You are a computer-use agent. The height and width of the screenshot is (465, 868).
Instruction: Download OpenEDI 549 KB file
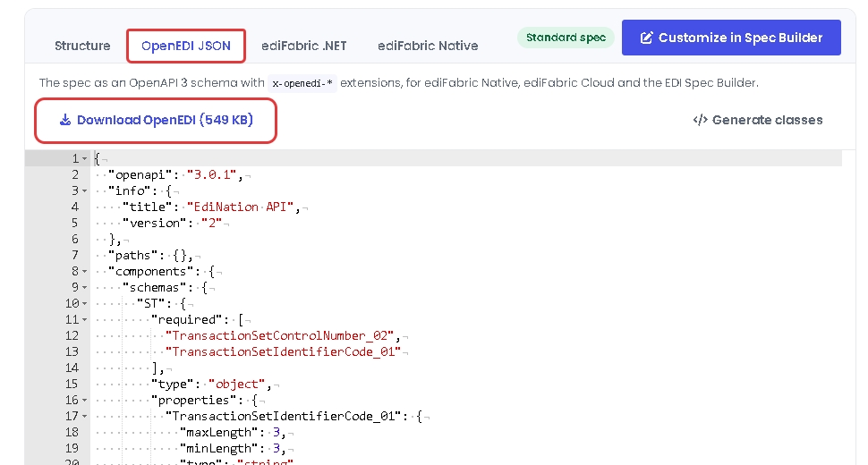coord(156,120)
